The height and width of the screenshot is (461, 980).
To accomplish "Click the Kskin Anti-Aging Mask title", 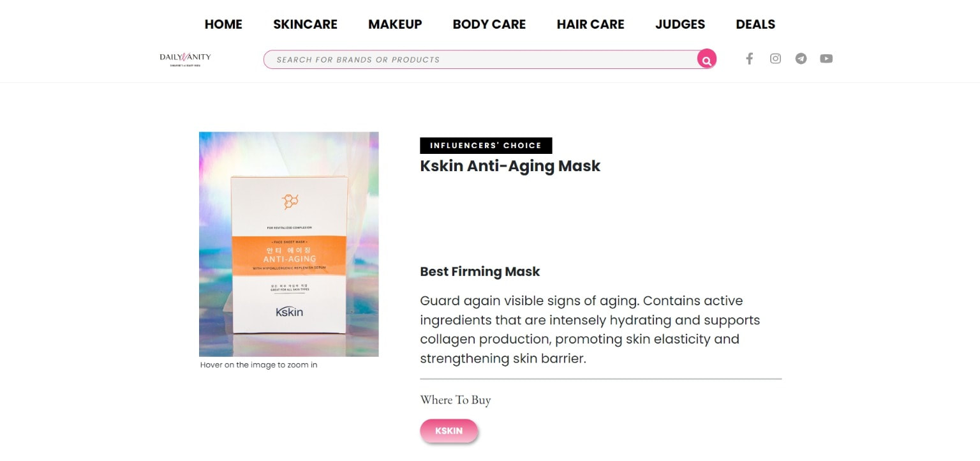I will tap(510, 166).
